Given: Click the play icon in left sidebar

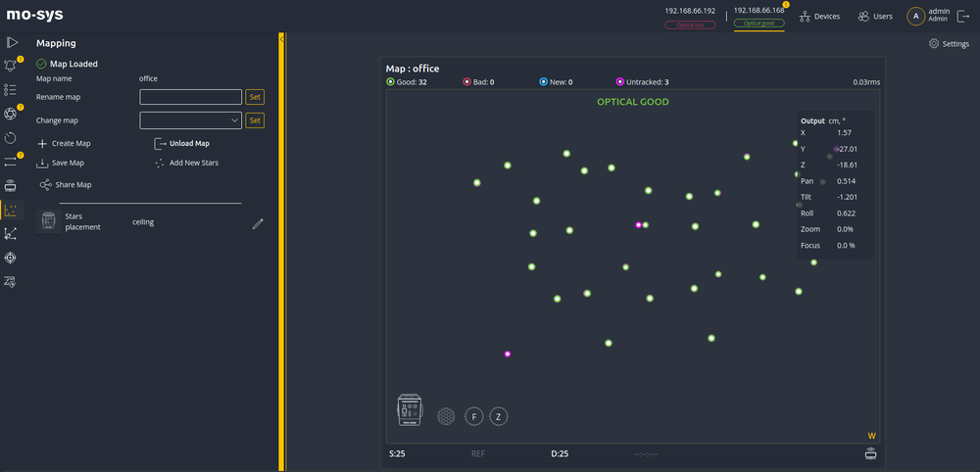Looking at the screenshot, I should (x=12, y=42).
